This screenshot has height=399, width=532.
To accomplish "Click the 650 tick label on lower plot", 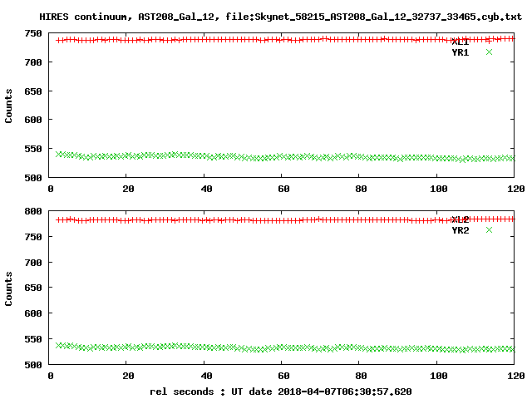I will pyautogui.click(x=33, y=288).
